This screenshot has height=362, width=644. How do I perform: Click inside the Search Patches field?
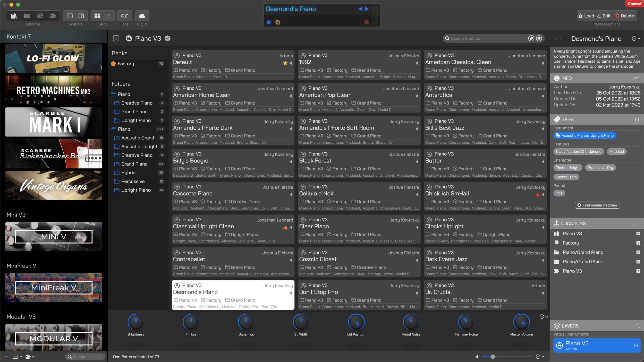[487, 38]
